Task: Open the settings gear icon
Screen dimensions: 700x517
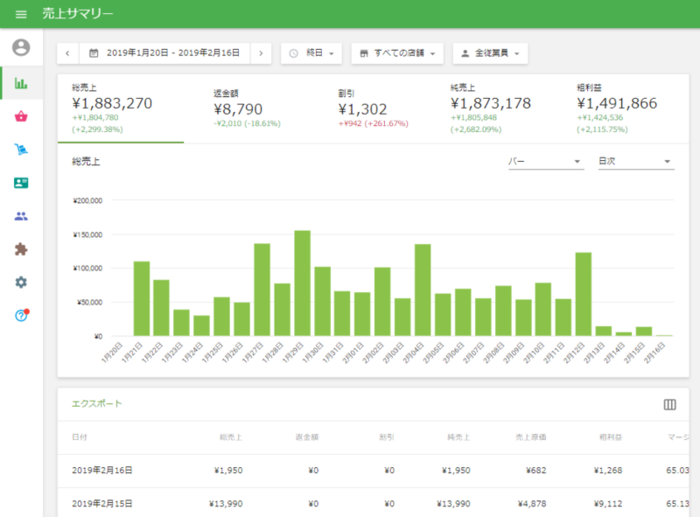Action: 21,282
